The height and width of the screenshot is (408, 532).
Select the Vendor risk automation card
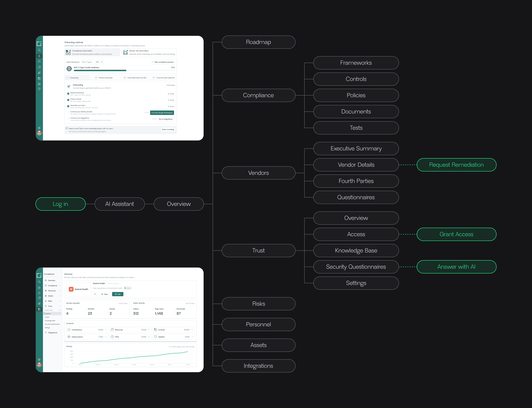[149, 52]
